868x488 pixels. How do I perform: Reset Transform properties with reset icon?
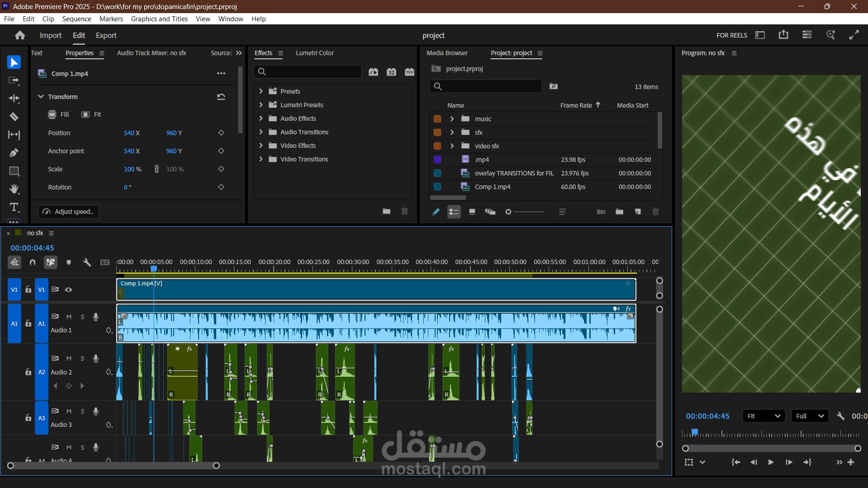(221, 97)
